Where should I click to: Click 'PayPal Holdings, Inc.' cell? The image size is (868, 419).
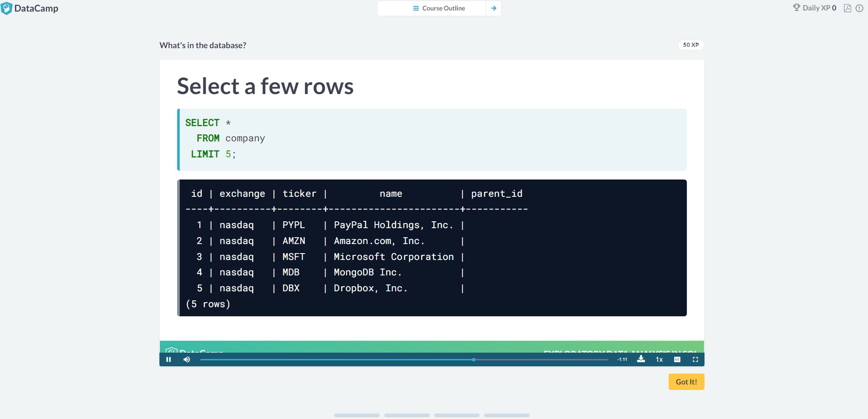[394, 225]
